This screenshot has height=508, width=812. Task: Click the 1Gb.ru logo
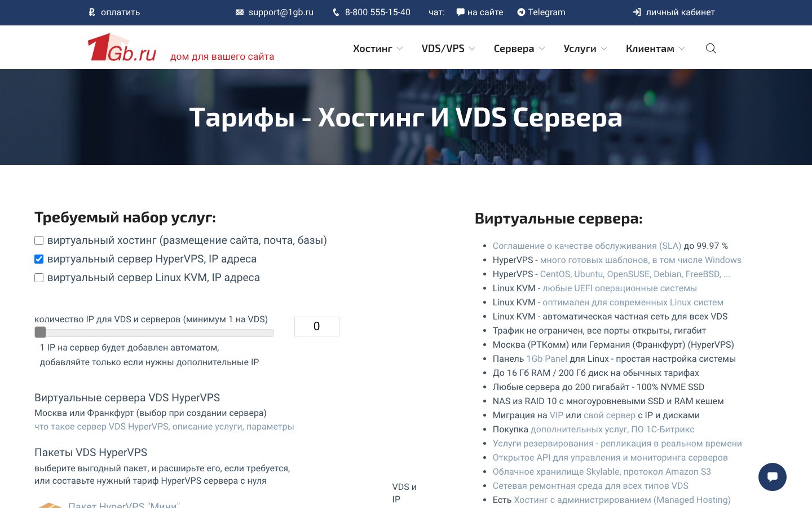[x=122, y=47]
